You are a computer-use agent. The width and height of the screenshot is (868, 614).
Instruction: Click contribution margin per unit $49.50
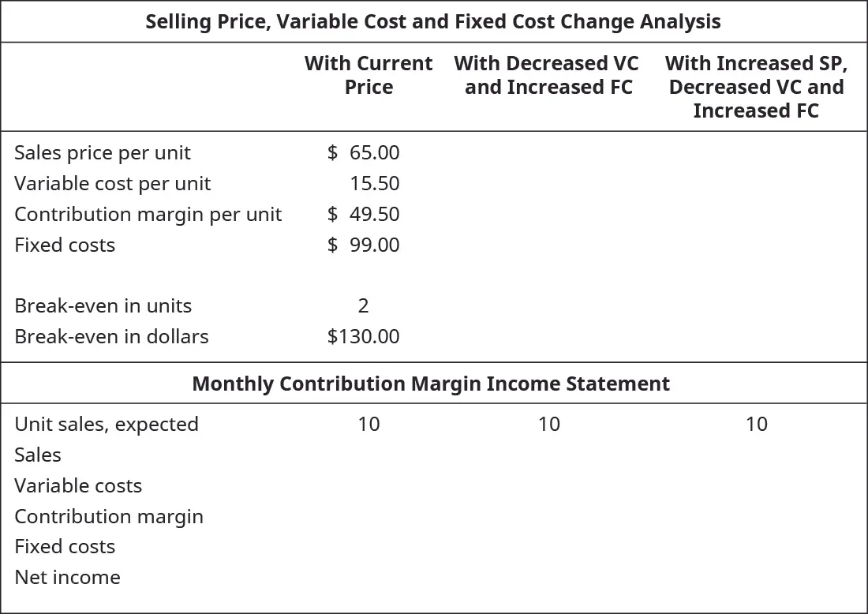[x=364, y=214]
